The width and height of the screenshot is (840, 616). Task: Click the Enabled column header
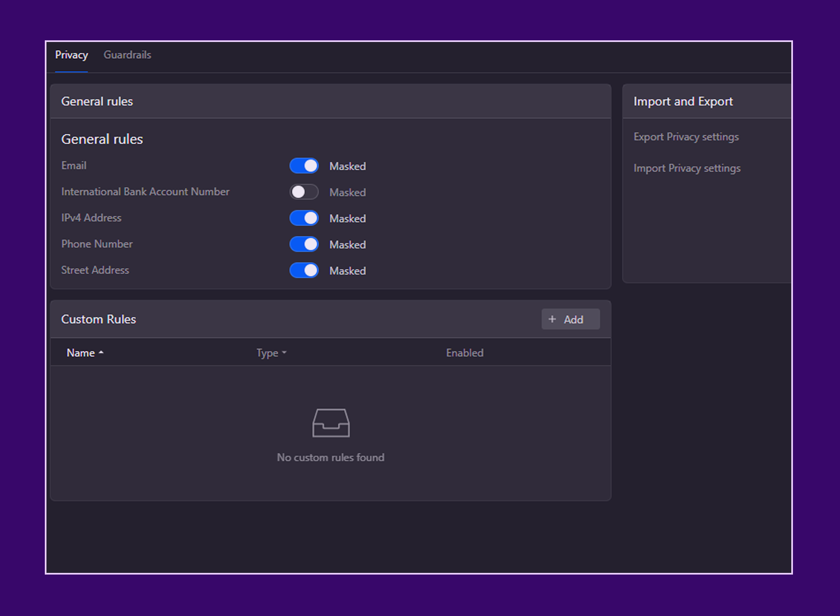click(x=464, y=353)
